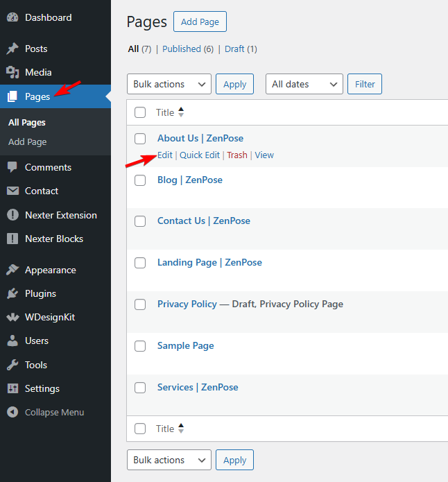Open the top Bulk actions dropdown
The height and width of the screenshot is (482, 448).
tap(169, 84)
